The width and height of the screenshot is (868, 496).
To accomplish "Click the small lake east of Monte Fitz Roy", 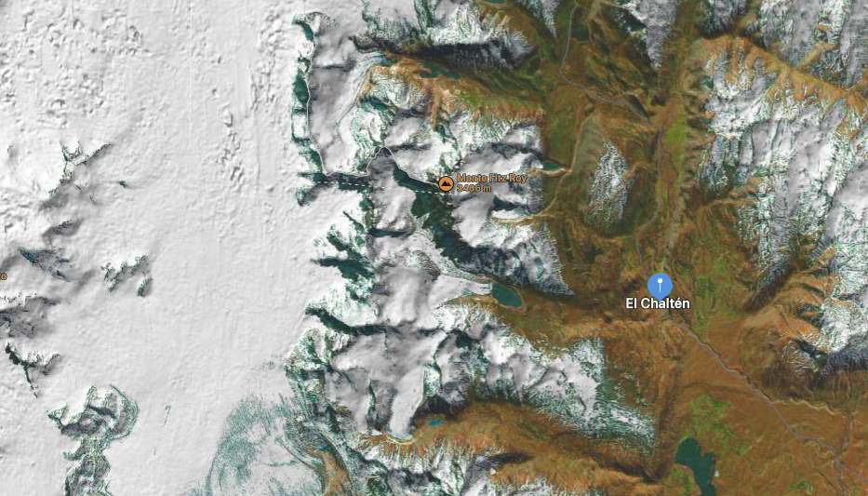I will 552,166.
